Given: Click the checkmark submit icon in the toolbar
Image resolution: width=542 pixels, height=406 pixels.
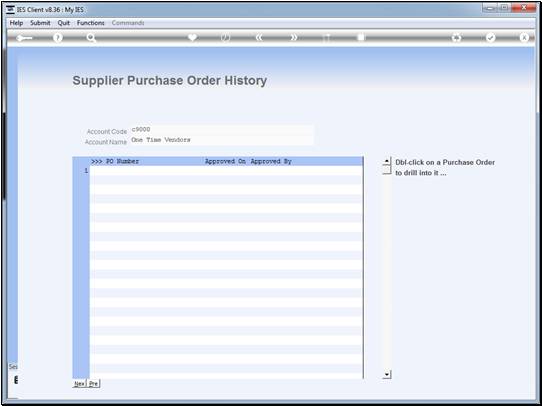Looking at the screenshot, I should coord(490,38).
